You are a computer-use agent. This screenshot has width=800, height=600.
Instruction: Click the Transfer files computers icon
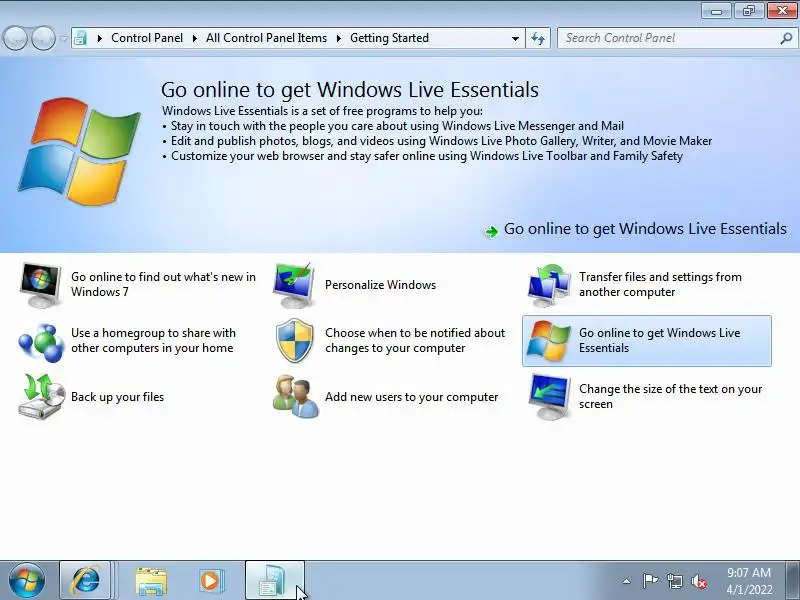pos(548,285)
